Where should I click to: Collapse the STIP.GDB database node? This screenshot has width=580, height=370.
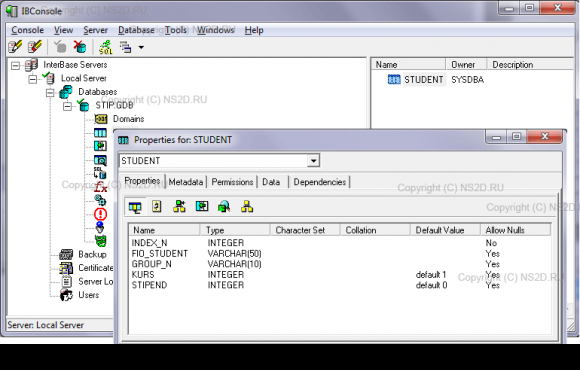[x=67, y=107]
